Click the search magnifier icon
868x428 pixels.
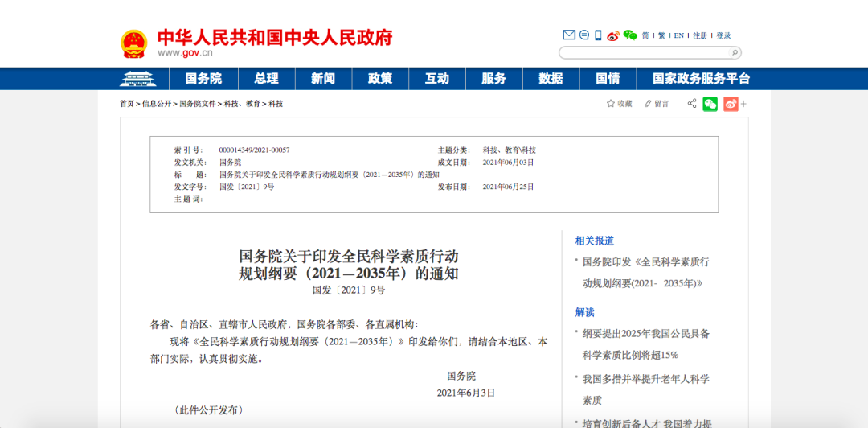pos(734,53)
